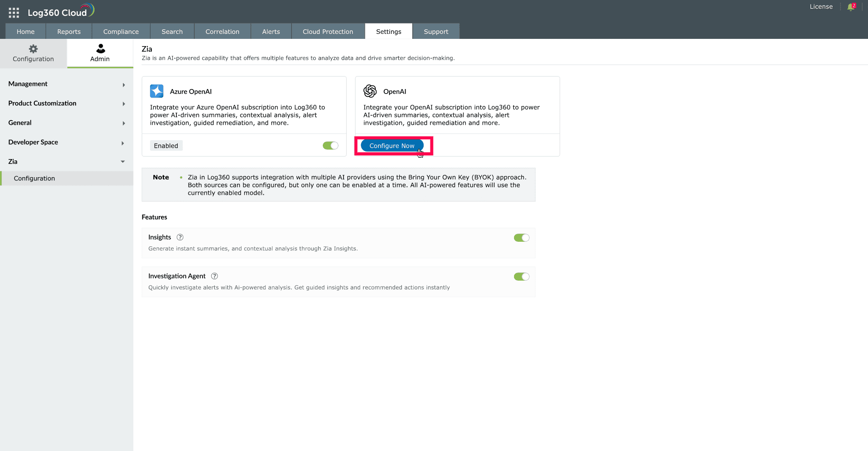868x451 pixels.
Task: Open the Alerts tab
Action: tap(271, 32)
